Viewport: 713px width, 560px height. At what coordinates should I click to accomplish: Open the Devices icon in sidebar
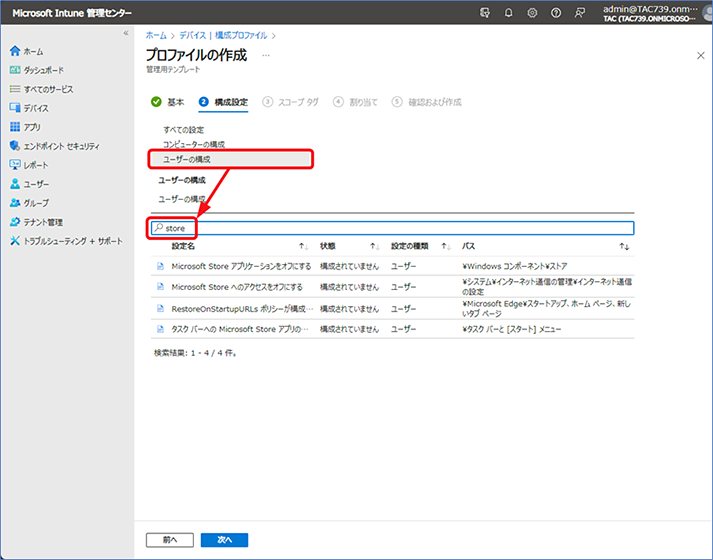click(x=15, y=108)
